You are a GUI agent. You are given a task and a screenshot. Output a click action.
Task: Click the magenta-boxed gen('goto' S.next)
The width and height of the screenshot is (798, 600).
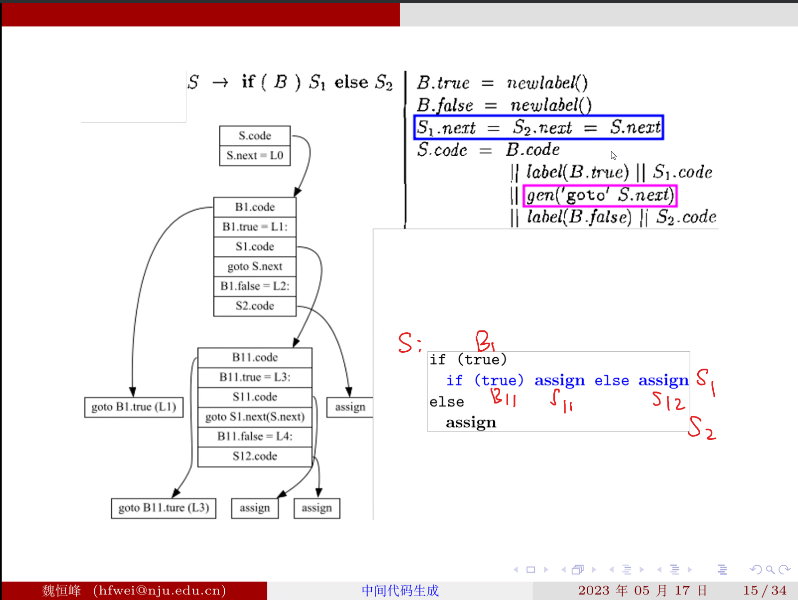600,195
